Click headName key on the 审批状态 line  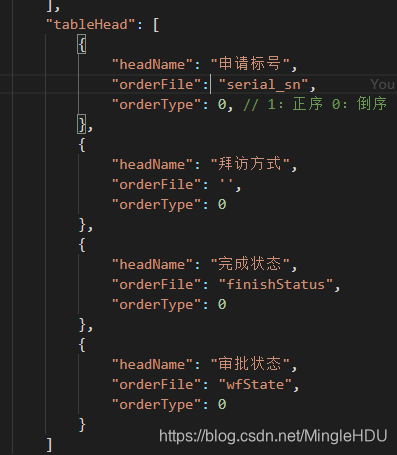[x=152, y=365]
